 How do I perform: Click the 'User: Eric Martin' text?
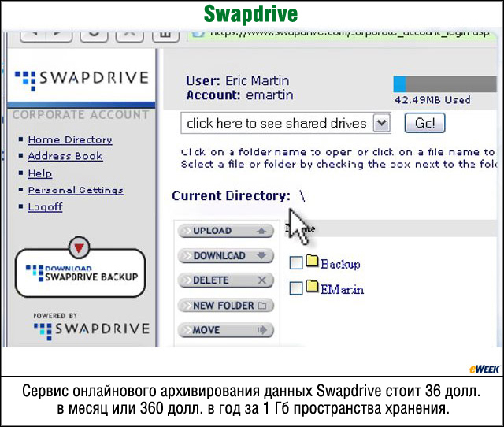238,80
